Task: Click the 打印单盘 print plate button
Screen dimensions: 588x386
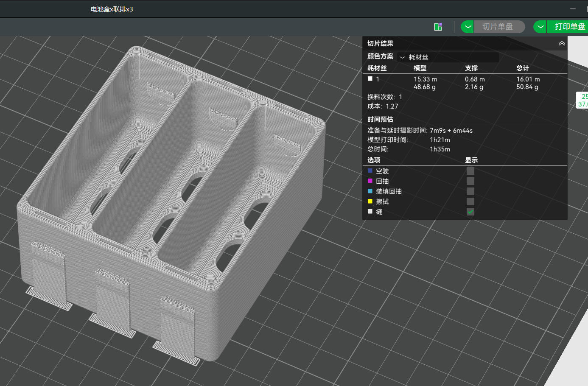Action: pos(568,27)
